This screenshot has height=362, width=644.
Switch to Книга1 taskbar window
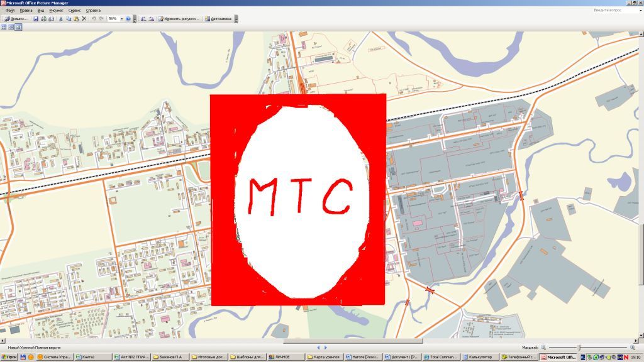click(93, 357)
